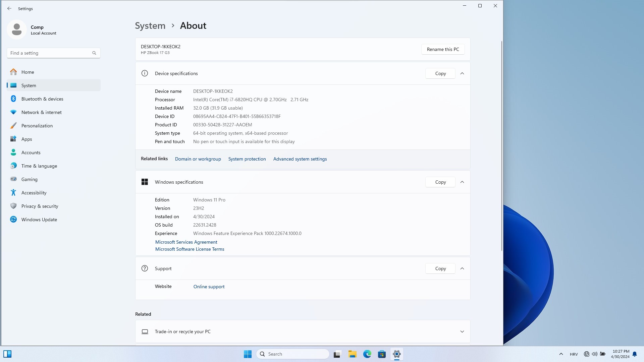
Task: Collapse the Device specifications section
Action: click(x=462, y=73)
